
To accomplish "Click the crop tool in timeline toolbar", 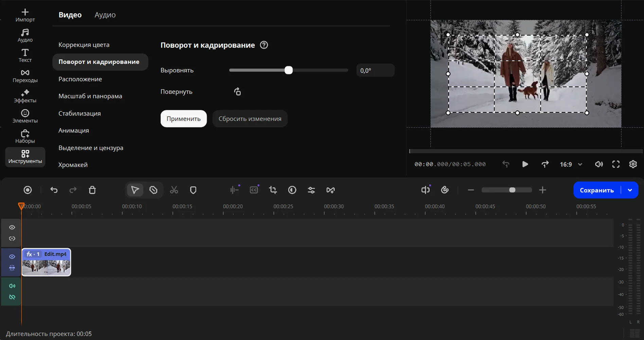I will click(x=273, y=190).
